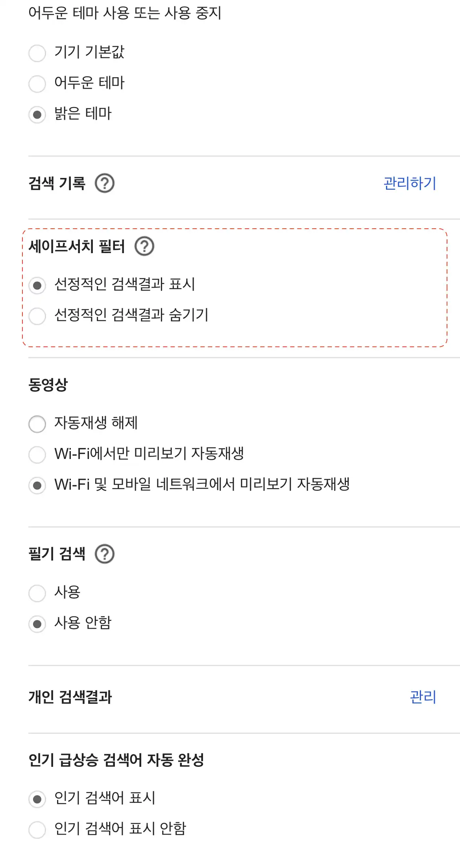Choose 선정적인 검색결과 표시 under SafeSearch
This screenshot has height=868, width=460.
pos(38,286)
